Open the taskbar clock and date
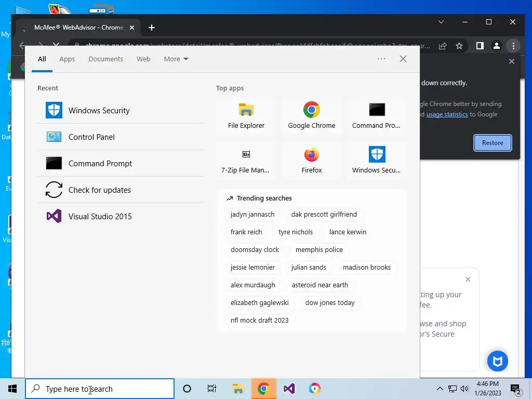 tap(487, 389)
